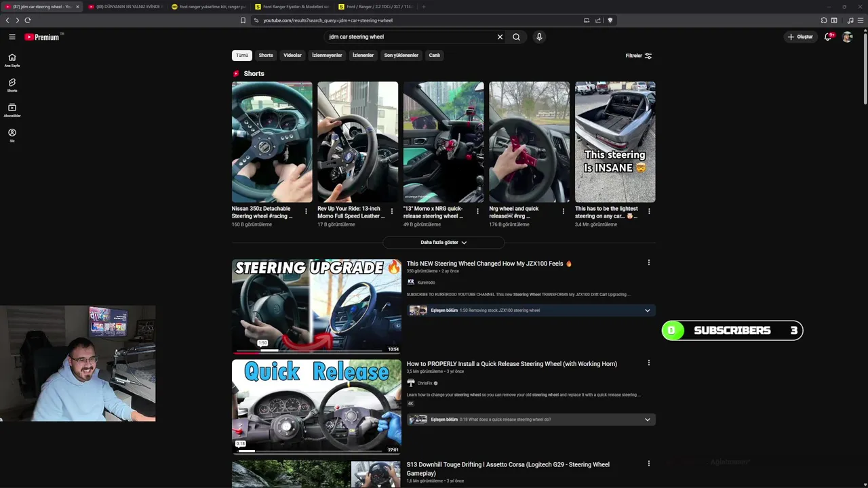This screenshot has width=868, height=488.
Task: Open the notifications bell
Action: [x=827, y=37]
